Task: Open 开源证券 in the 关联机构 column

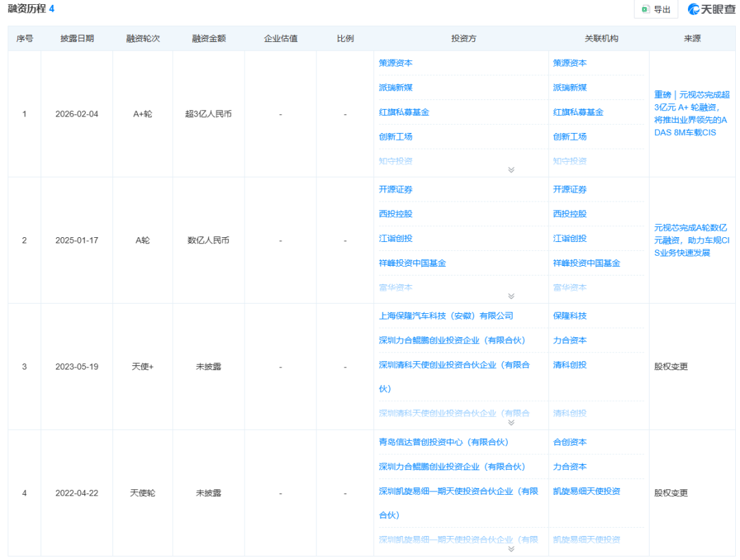Action: (x=569, y=189)
